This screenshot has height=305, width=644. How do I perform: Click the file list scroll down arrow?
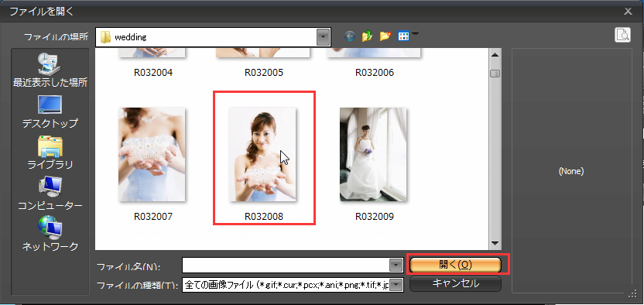(495, 243)
